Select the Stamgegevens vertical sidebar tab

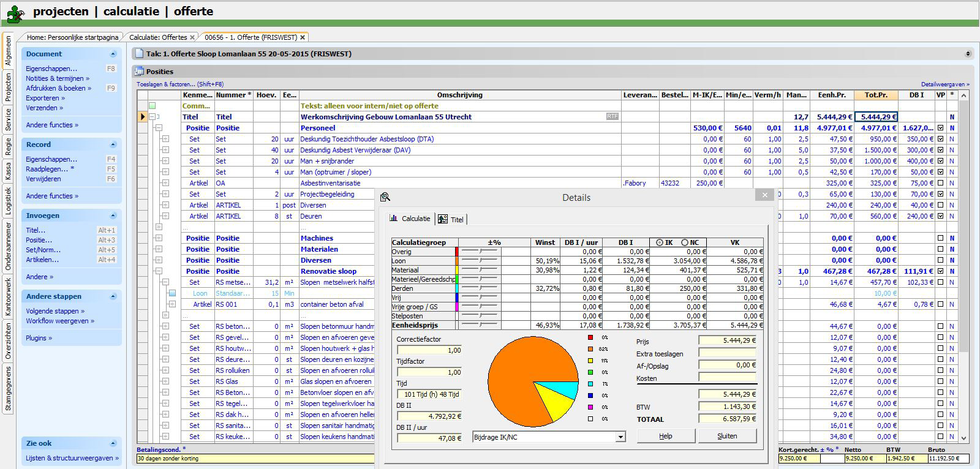point(8,389)
